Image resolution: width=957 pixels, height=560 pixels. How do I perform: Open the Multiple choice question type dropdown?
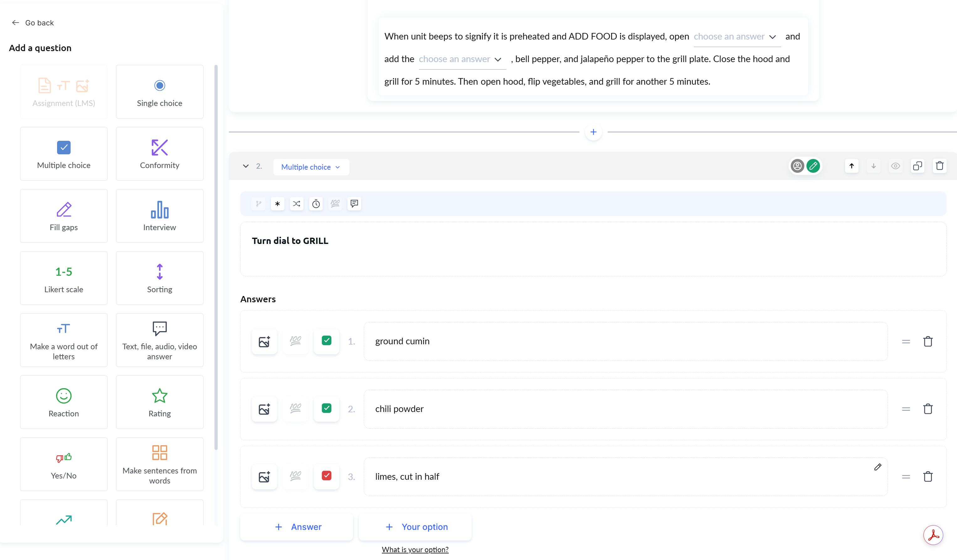(311, 167)
